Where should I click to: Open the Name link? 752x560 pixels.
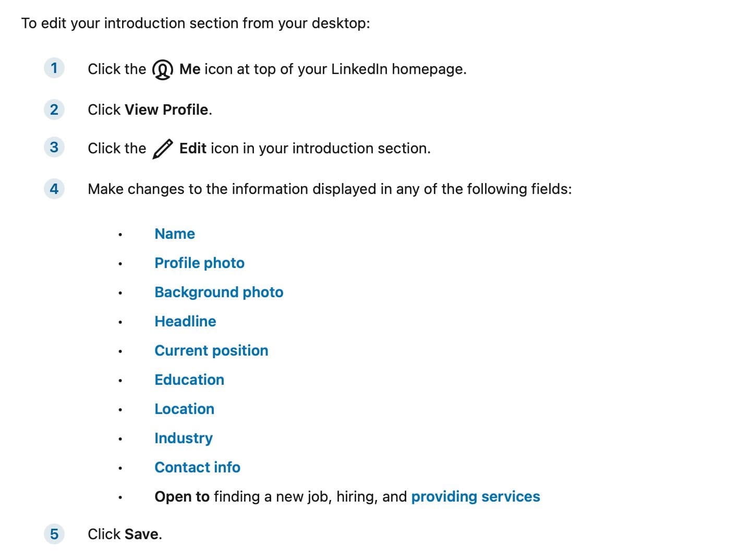(175, 234)
